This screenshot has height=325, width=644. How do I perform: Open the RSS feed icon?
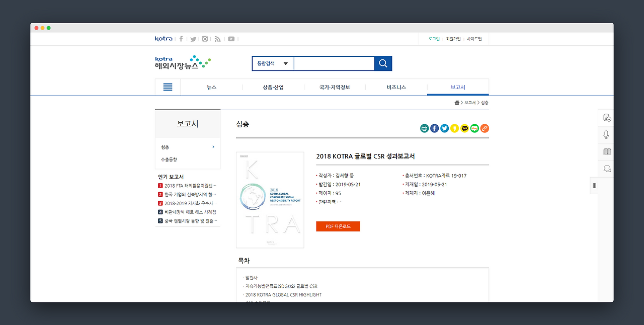click(x=218, y=39)
